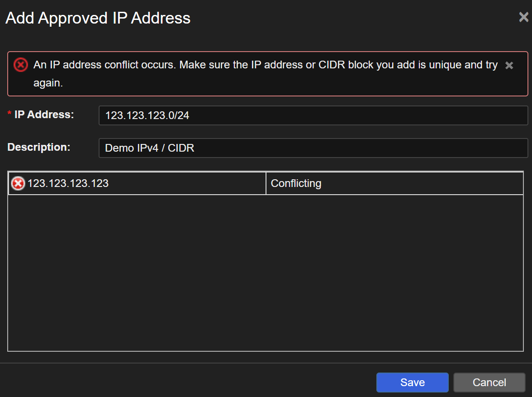Click the empty header space beside the title

click(x=353, y=18)
